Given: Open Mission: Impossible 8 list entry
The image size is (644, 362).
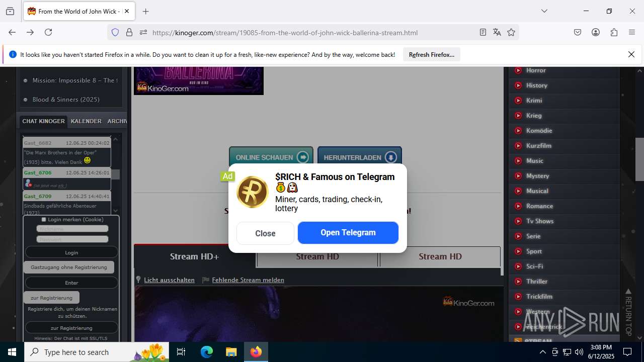Looking at the screenshot, I should (74, 80).
